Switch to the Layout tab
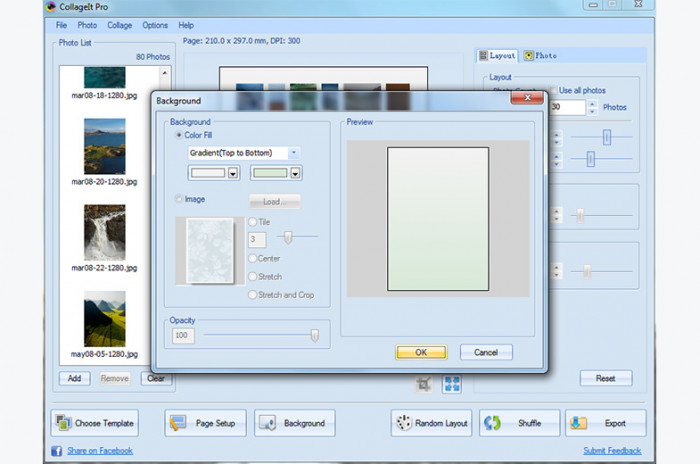Viewport: 700px width, 464px height. pyautogui.click(x=497, y=55)
